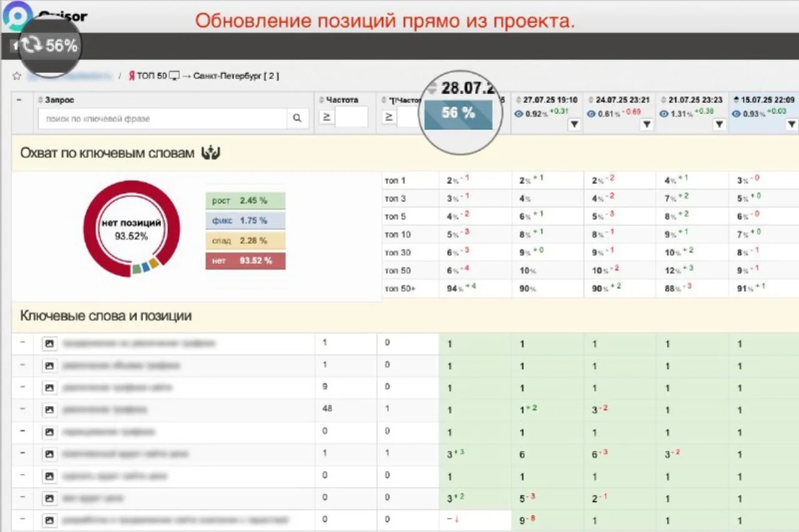Collapse all rows via header minus
Screen dimensions: 799x532
tap(19, 100)
